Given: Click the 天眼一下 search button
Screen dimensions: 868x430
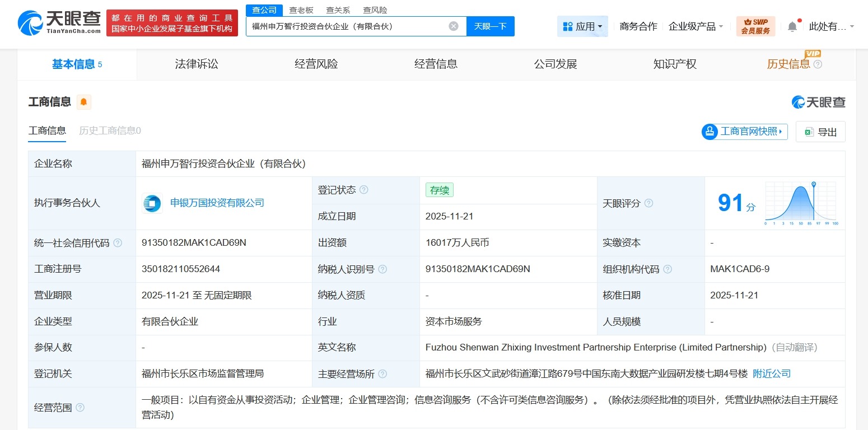Looking at the screenshot, I should [x=490, y=26].
